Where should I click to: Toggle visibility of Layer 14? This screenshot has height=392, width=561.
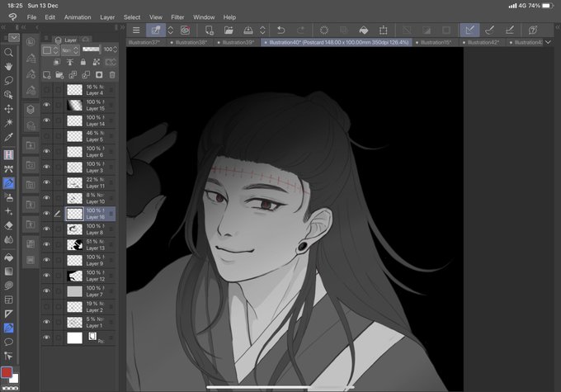pyautogui.click(x=46, y=120)
